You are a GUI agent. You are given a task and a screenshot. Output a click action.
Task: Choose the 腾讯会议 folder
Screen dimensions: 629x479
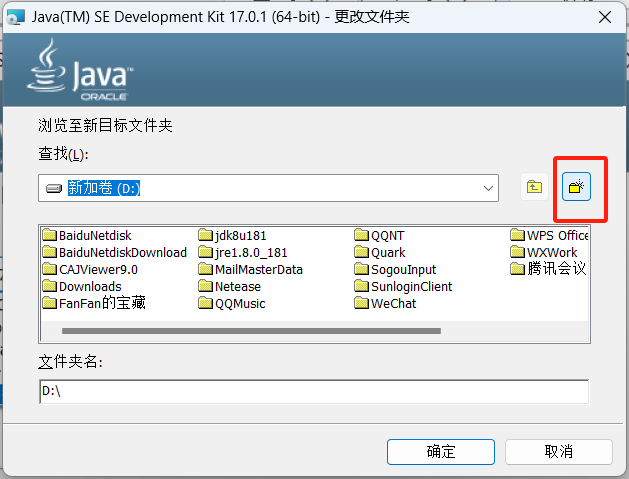548,269
